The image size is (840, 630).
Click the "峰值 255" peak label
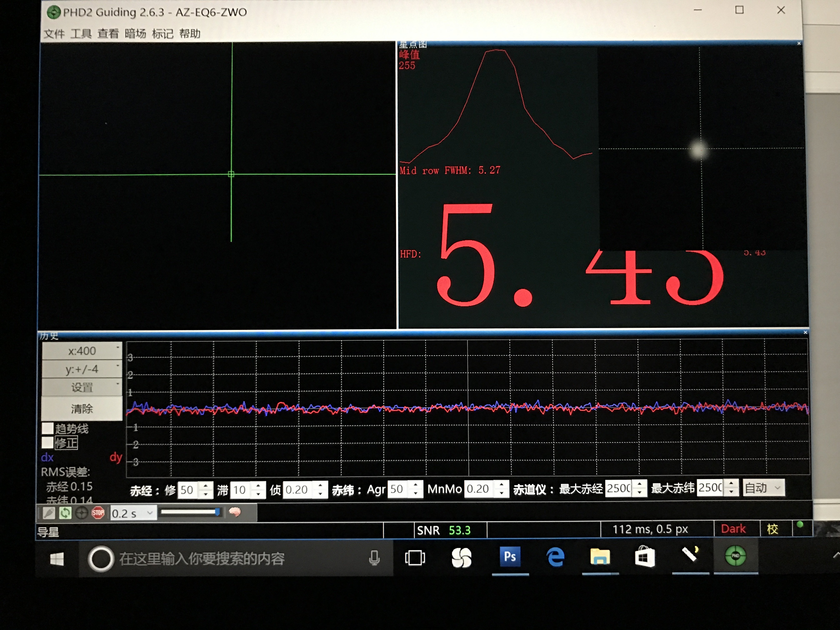click(x=409, y=60)
